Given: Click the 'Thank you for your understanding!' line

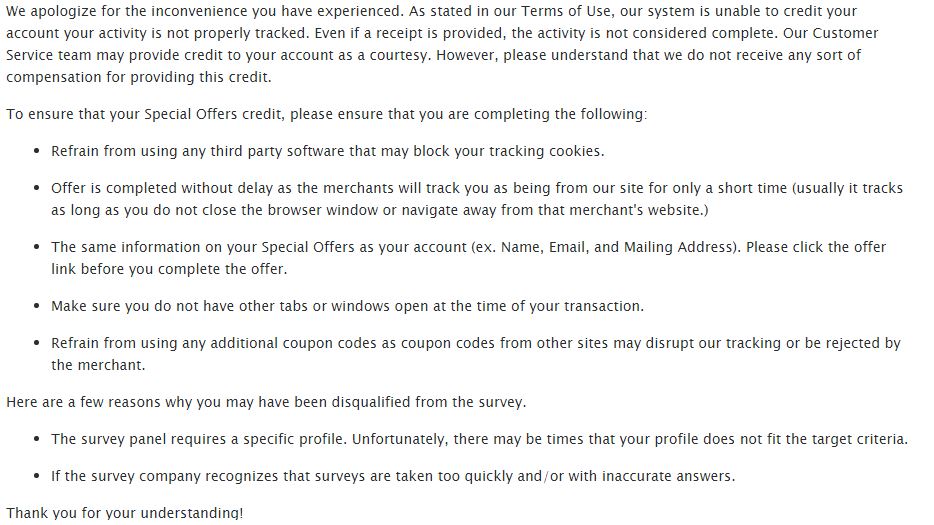Looking at the screenshot, I should coord(124,512).
